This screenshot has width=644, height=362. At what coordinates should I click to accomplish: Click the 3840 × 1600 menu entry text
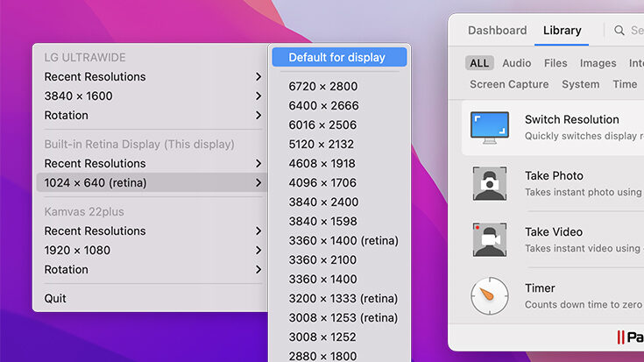click(x=79, y=96)
